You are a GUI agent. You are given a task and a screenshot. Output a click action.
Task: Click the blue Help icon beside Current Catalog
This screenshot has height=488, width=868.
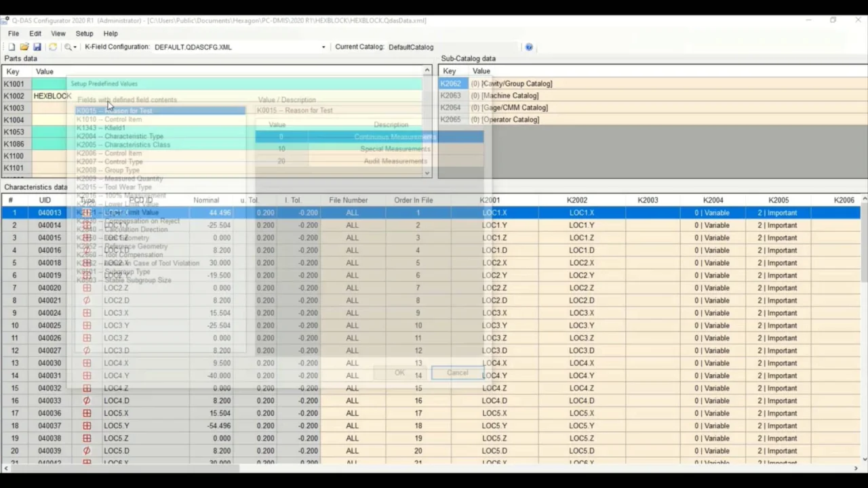click(x=529, y=47)
